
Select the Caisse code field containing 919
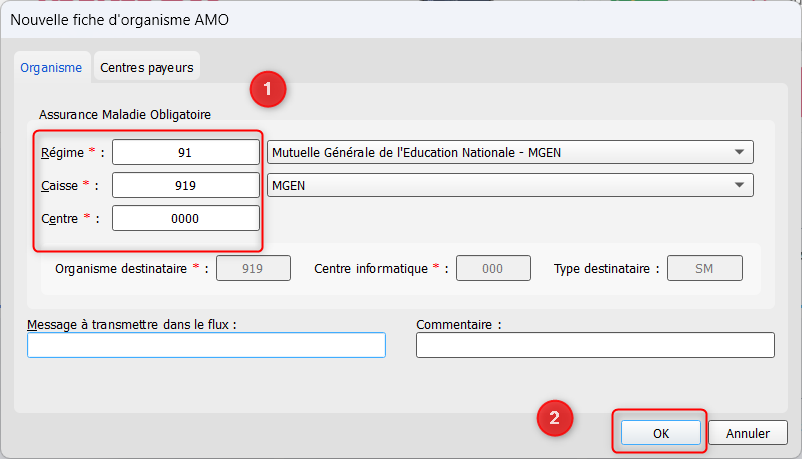[185, 185]
